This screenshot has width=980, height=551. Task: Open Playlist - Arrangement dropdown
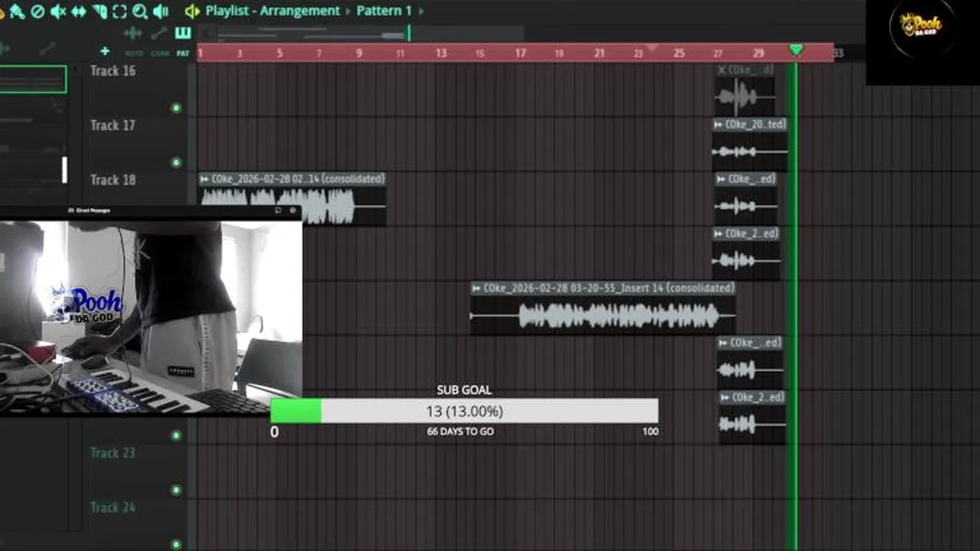pyautogui.click(x=273, y=11)
